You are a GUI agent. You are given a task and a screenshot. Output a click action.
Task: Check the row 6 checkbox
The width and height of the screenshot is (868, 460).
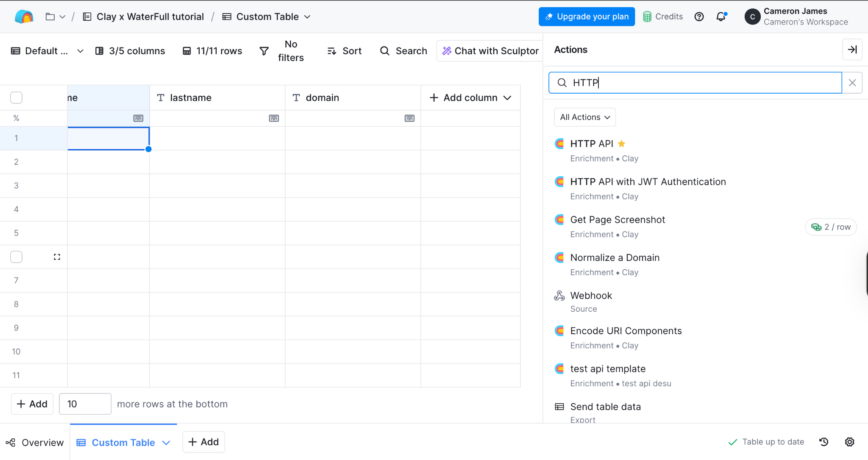[16, 257]
